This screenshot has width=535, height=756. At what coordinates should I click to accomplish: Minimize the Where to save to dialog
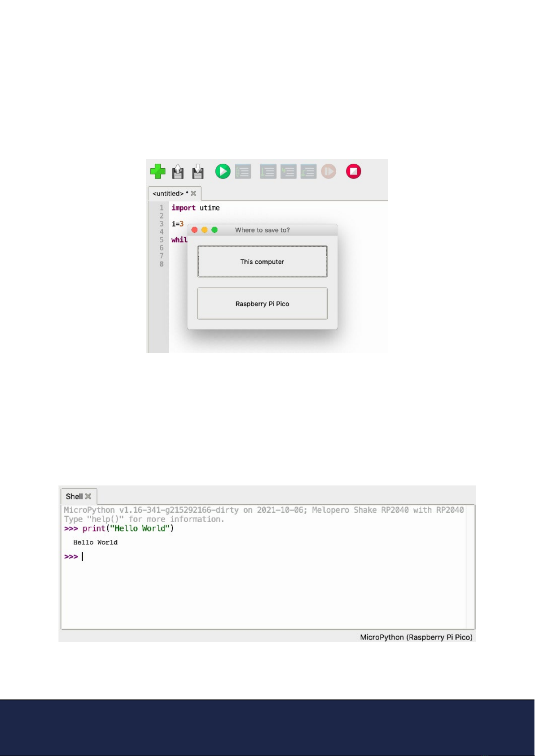[204, 230]
